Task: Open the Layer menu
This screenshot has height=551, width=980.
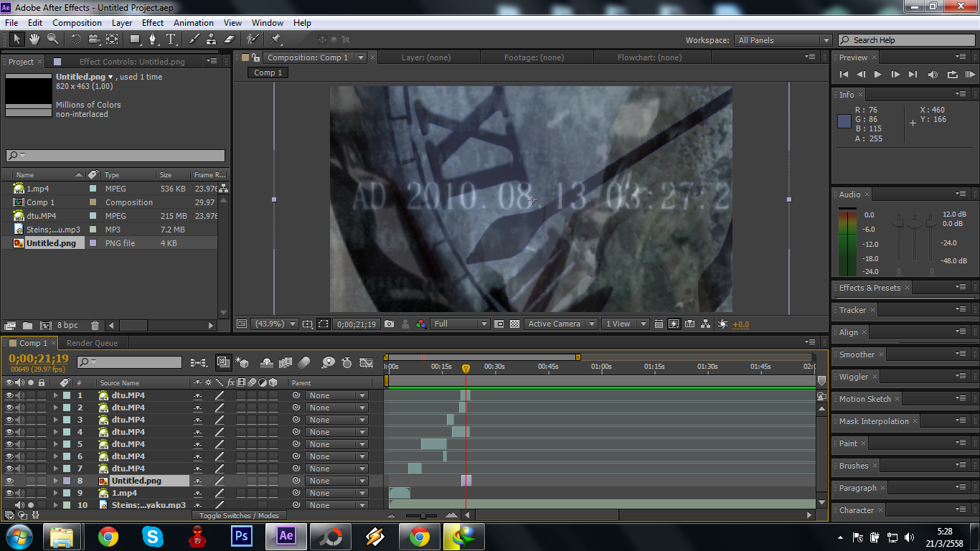Action: click(122, 23)
